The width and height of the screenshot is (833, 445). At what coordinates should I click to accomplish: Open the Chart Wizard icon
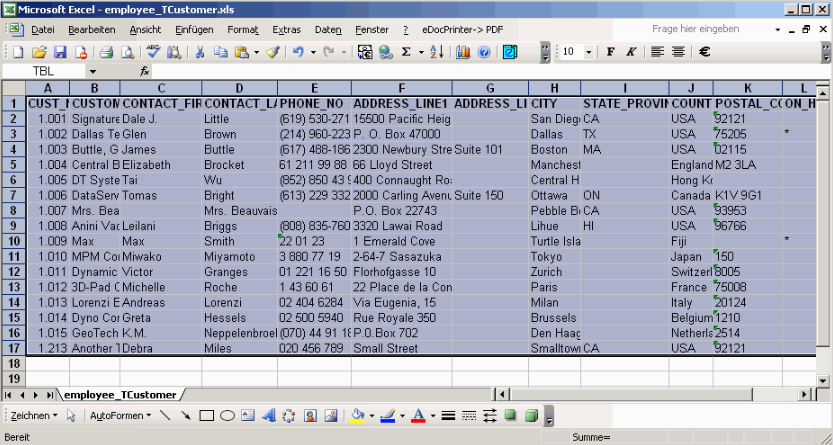click(462, 51)
